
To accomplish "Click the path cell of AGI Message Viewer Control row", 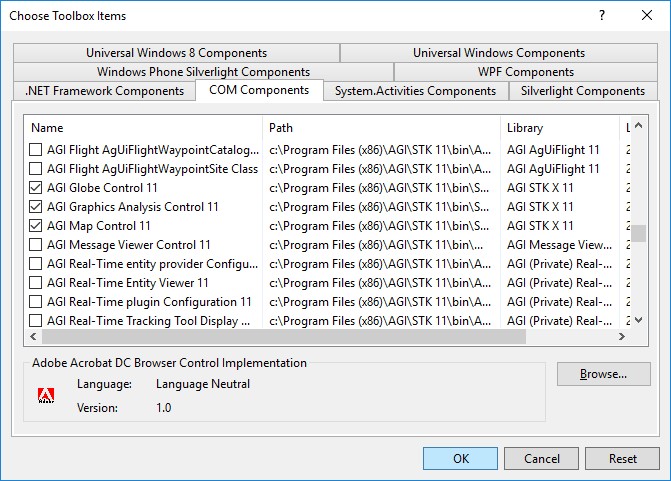I will [x=376, y=245].
